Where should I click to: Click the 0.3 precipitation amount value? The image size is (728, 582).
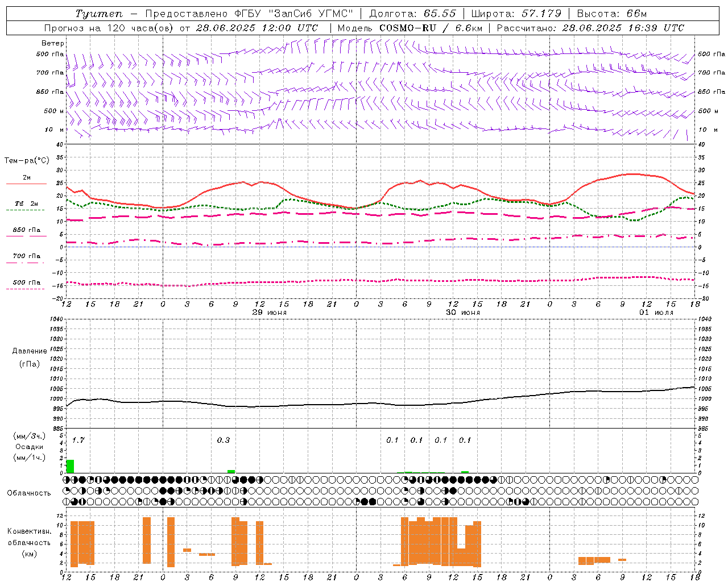tap(224, 440)
